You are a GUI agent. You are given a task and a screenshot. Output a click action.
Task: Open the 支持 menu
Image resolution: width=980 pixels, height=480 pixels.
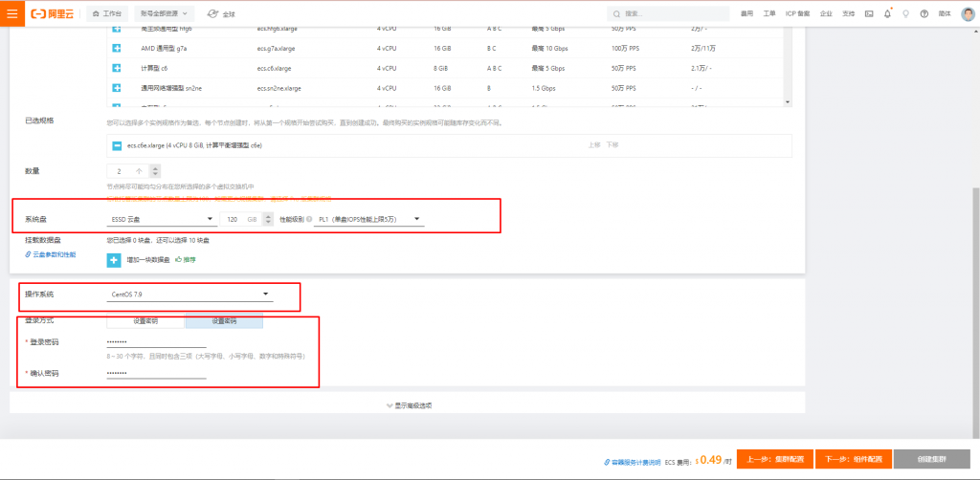tap(848, 13)
